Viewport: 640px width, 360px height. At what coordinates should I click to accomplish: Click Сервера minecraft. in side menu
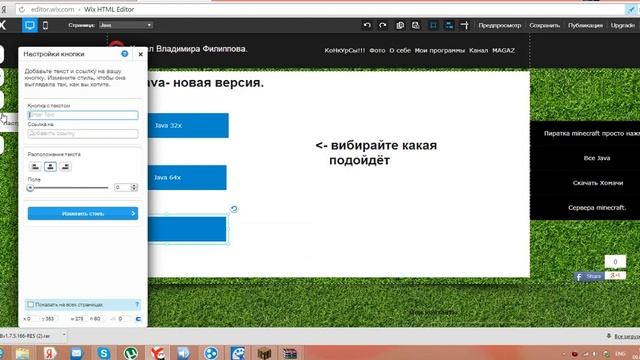click(x=597, y=207)
